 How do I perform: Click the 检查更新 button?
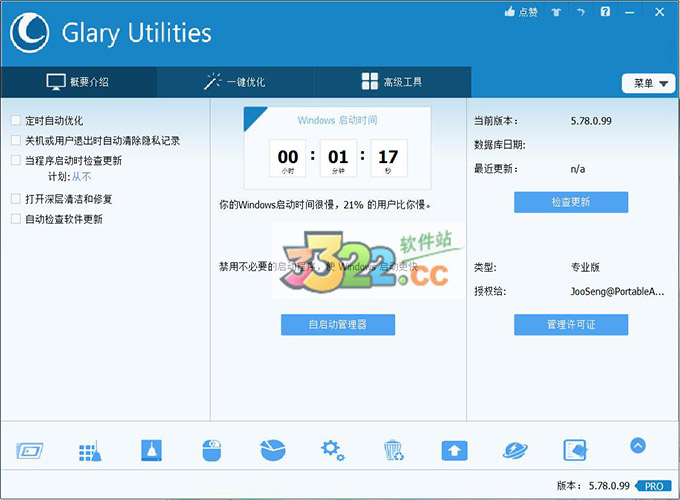(571, 202)
